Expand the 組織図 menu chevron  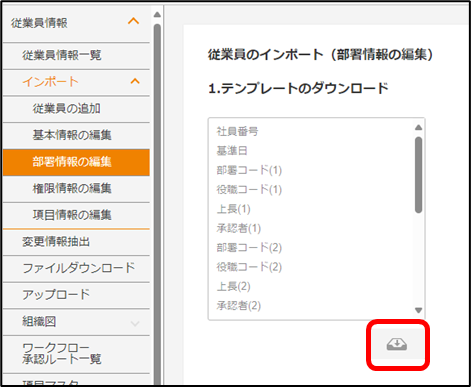pyautogui.click(x=135, y=323)
